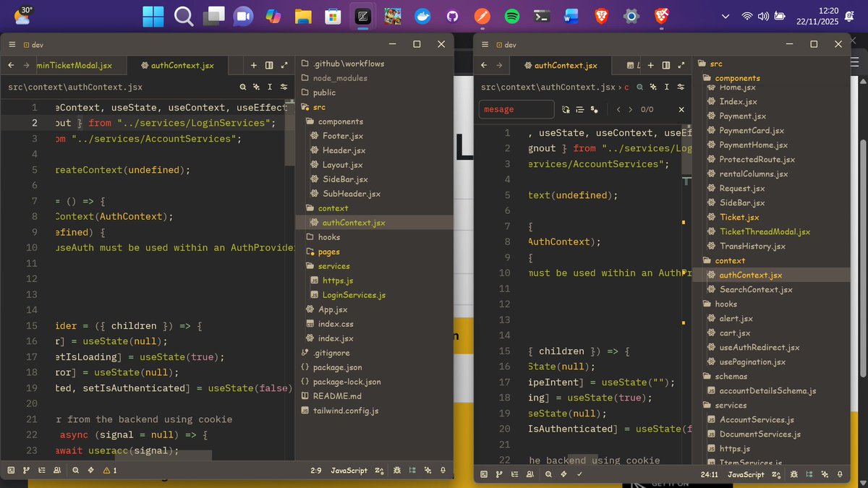Open dev project selector in right window title bar

(505, 44)
